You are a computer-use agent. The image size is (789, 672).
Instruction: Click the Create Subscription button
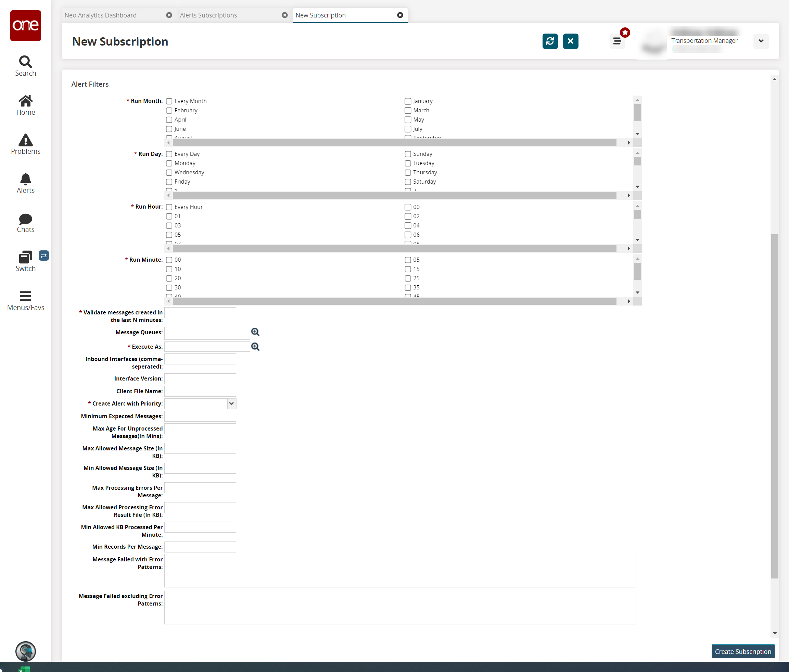pos(742,652)
